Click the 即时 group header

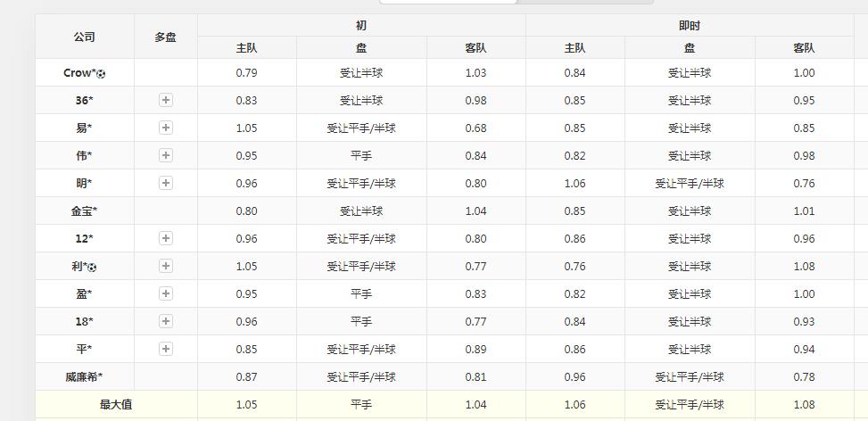coord(690,26)
